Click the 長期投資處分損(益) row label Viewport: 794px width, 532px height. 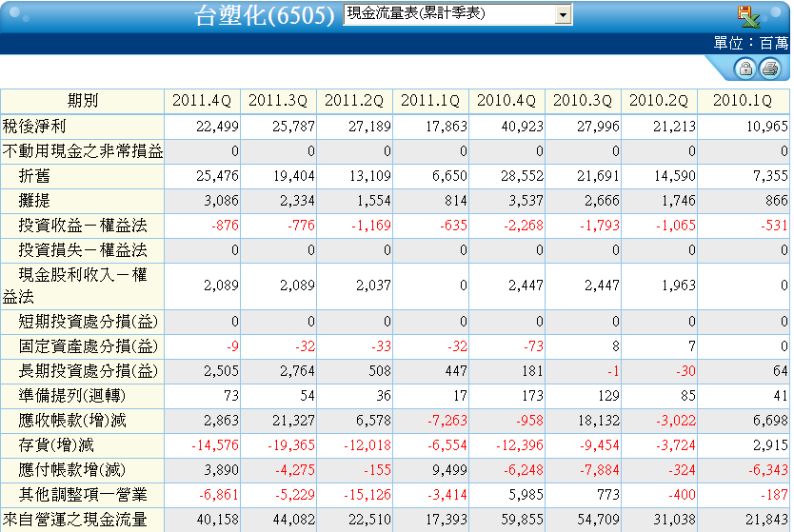click(x=89, y=371)
